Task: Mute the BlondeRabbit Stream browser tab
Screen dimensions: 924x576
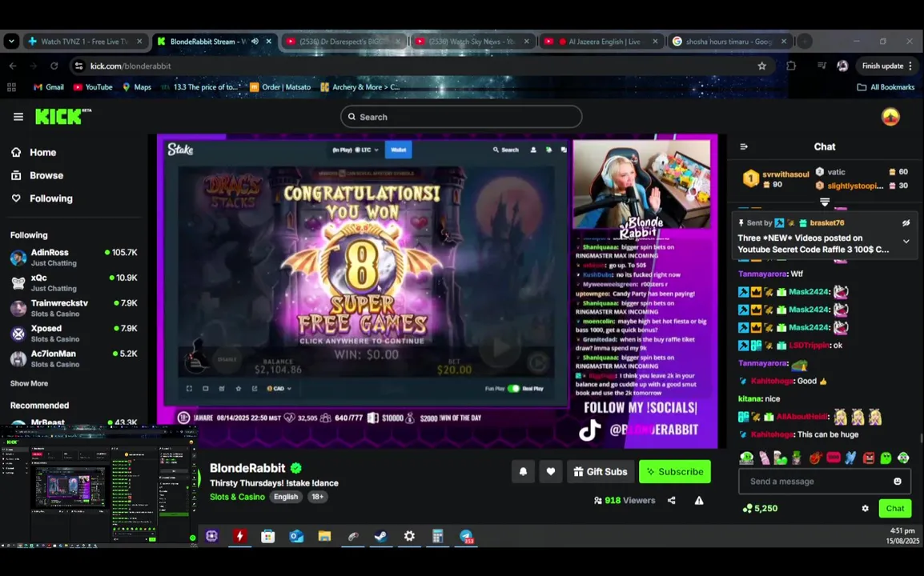Action: click(x=255, y=42)
